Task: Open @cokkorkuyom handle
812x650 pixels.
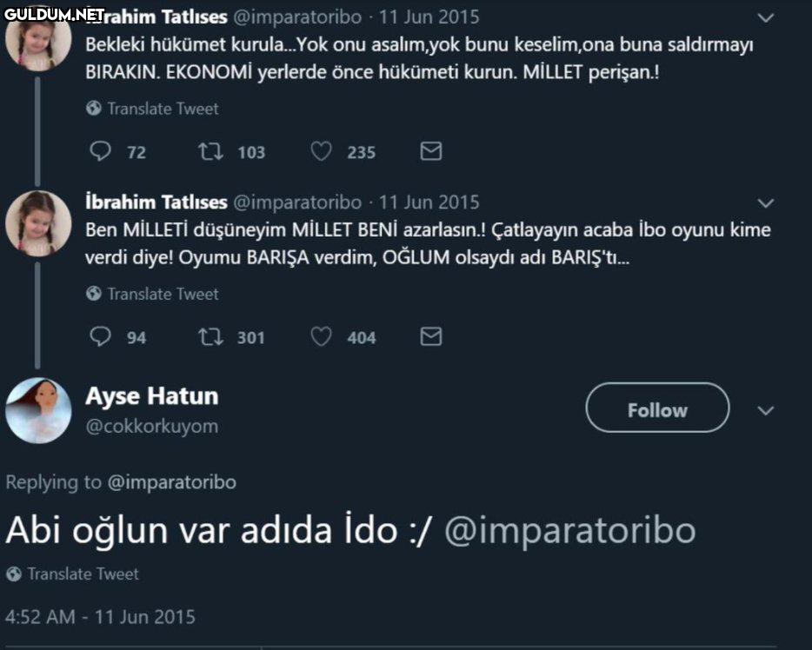Action: pos(152,427)
